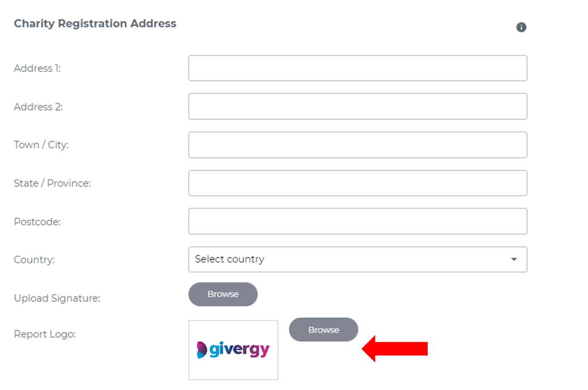Place cursor in the Postcode field
The image size is (588, 390).
click(357, 221)
